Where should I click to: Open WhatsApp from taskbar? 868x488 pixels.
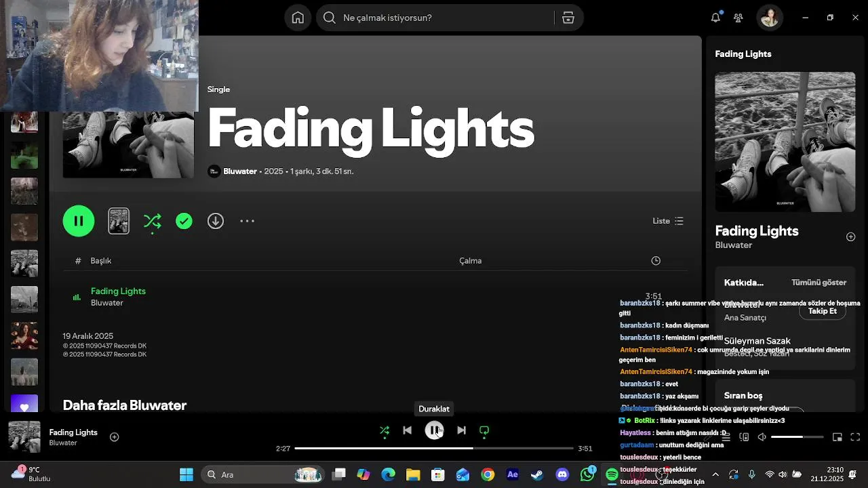(x=587, y=474)
